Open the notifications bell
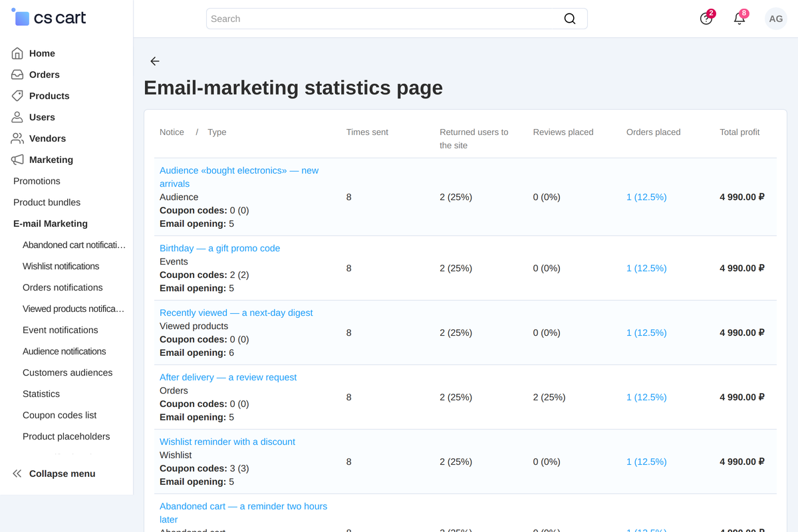The height and width of the screenshot is (532, 798). click(739, 19)
